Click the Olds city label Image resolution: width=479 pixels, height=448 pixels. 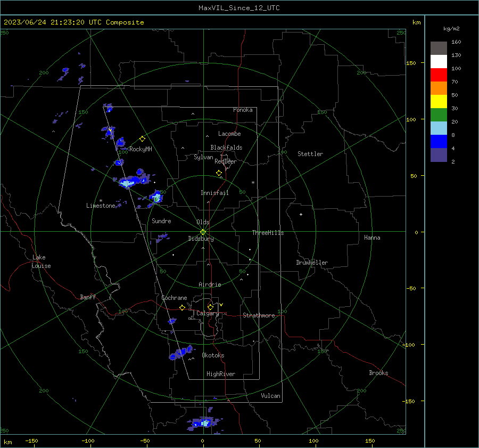pos(203,222)
